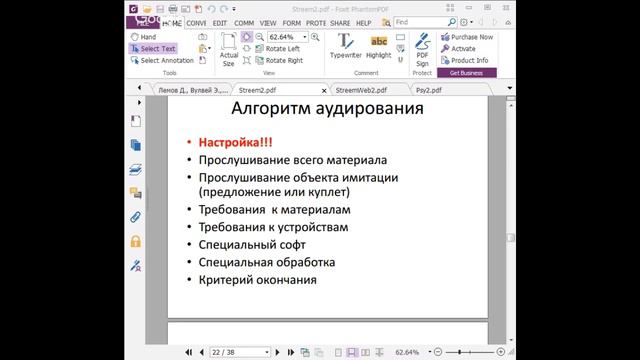This screenshot has height=360, width=640.
Task: Click the Snapshot camera icon
Action: click(202, 37)
